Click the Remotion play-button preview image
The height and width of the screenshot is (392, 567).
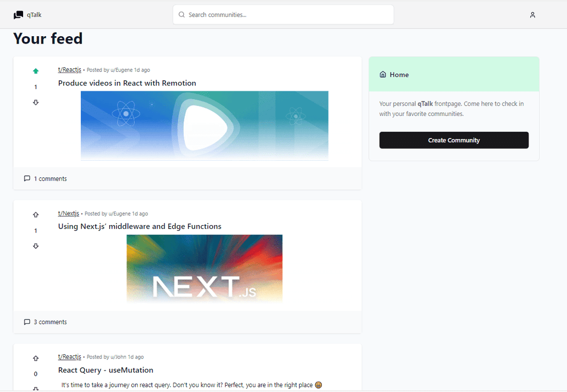coord(204,125)
